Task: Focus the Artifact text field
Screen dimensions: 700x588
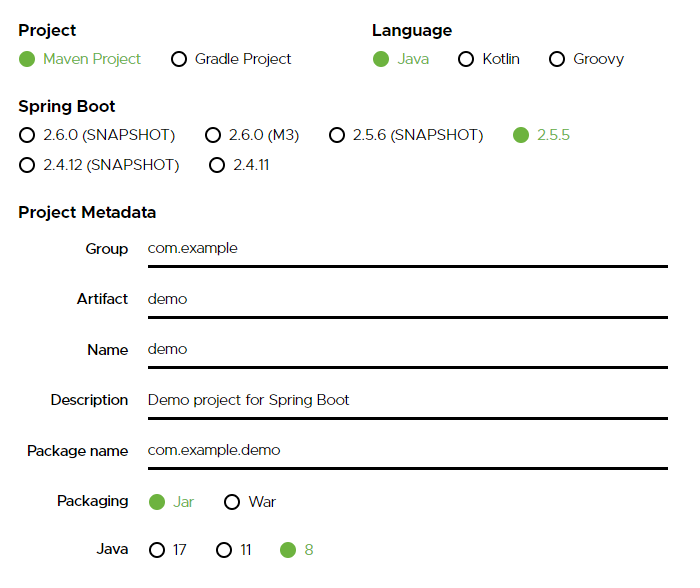Action: [x=406, y=299]
